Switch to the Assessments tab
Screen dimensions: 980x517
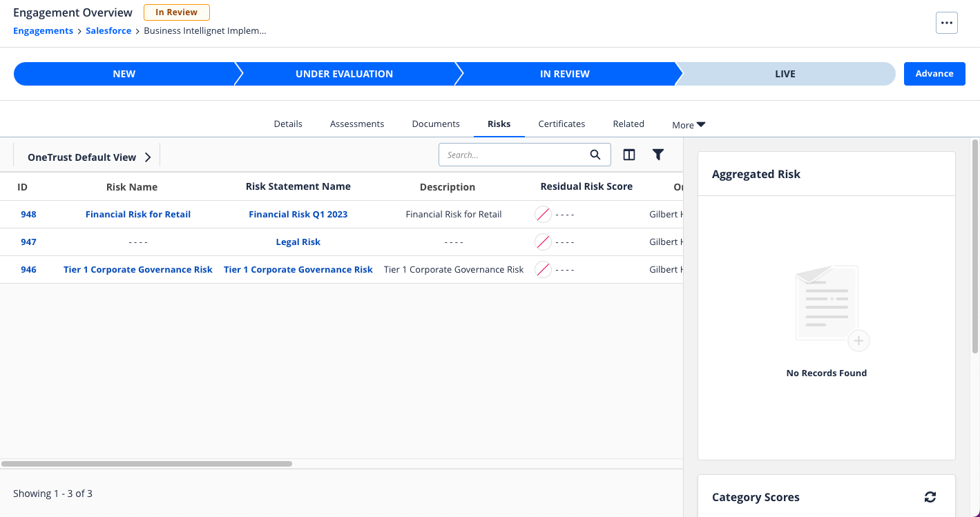pos(357,124)
